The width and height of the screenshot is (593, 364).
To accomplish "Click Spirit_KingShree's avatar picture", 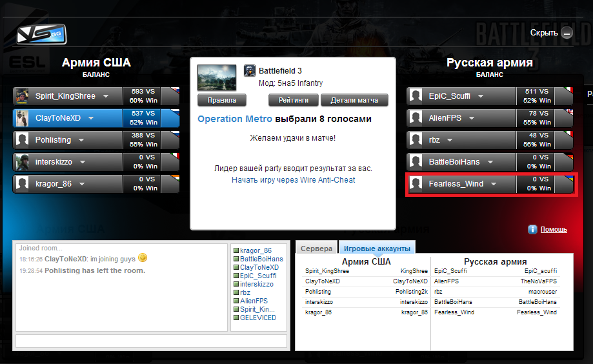I will pos(22,96).
